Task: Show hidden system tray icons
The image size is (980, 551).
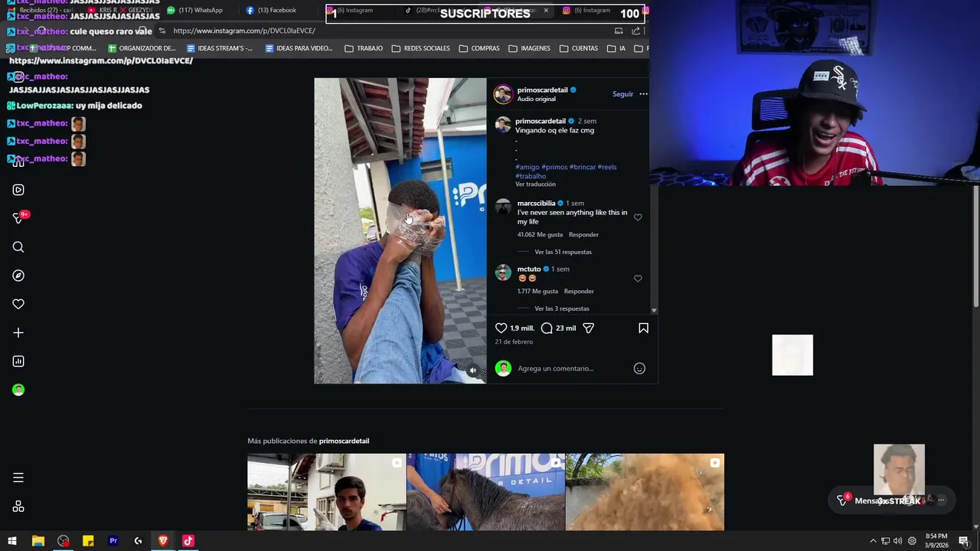Action: coord(873,541)
